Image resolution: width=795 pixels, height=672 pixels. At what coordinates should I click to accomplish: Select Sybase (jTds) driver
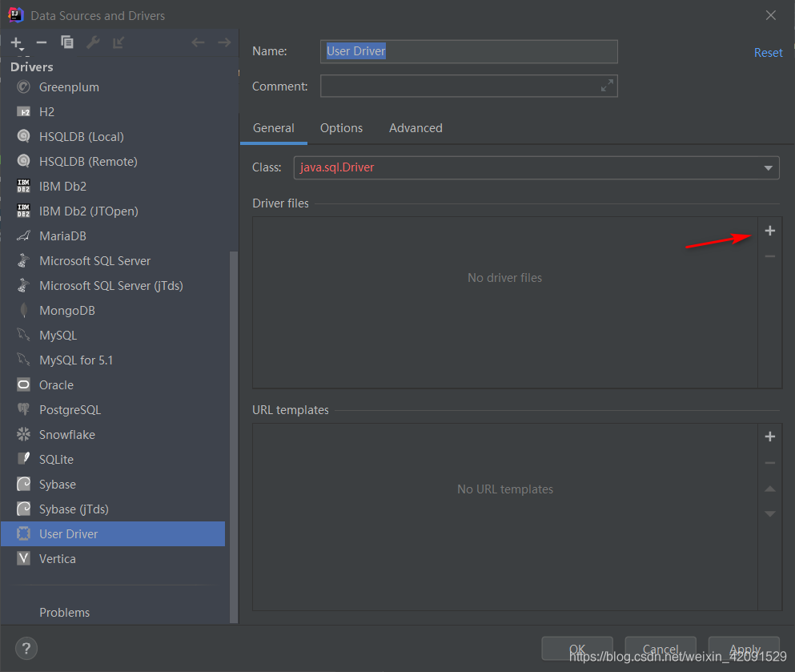[x=113, y=509]
